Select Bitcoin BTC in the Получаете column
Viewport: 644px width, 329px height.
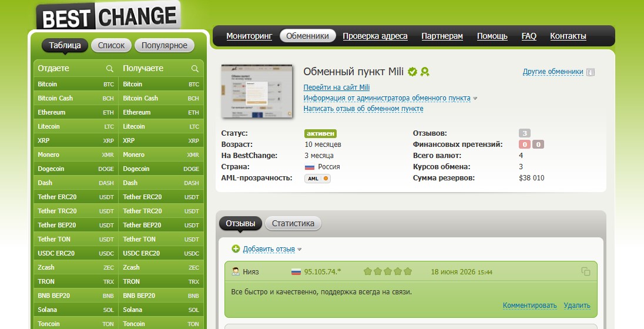(161, 84)
